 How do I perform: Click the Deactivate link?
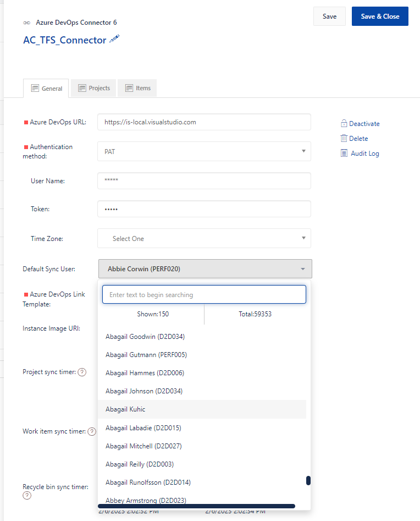click(364, 124)
